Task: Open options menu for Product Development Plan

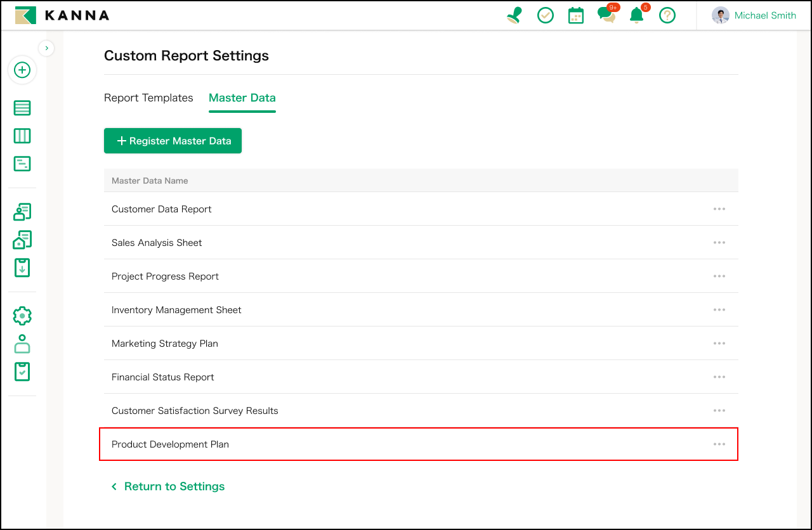Action: pos(719,444)
